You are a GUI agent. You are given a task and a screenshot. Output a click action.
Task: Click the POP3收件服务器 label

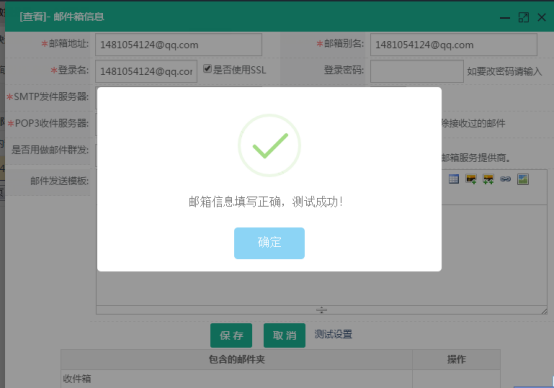click(x=52, y=123)
